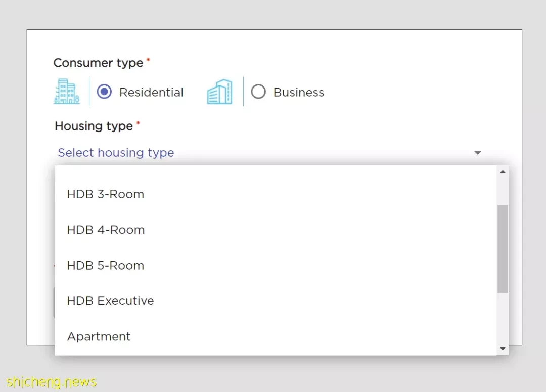Choose HDB 5-Room option
546x392 pixels.
click(x=276, y=265)
